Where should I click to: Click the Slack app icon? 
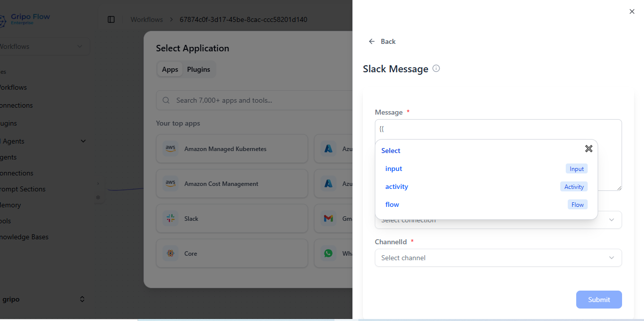(170, 218)
